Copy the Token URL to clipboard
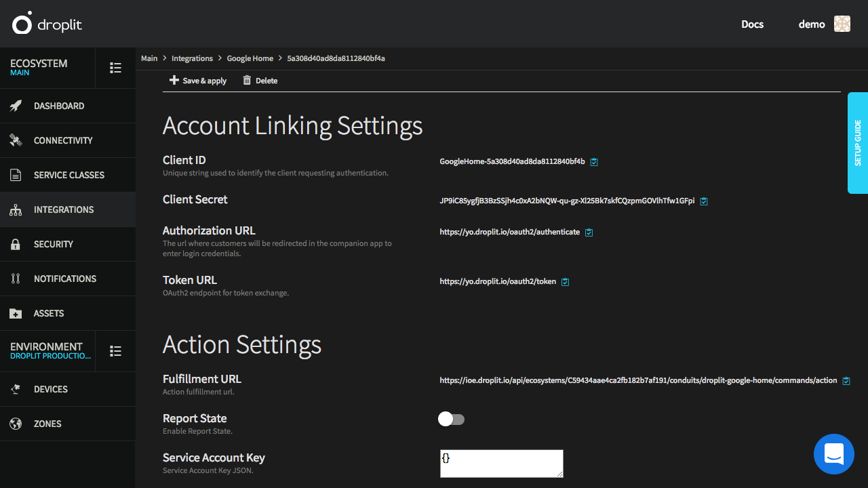The width and height of the screenshot is (868, 488). pyautogui.click(x=566, y=282)
